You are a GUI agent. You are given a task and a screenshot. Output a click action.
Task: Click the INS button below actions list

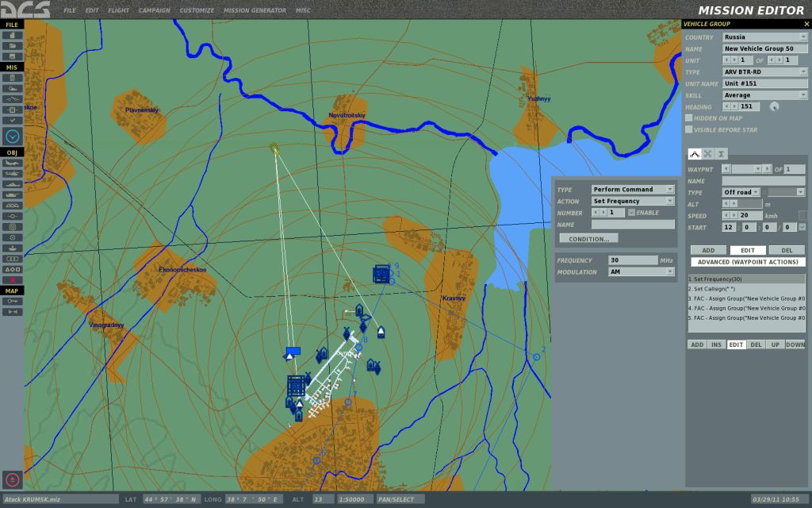coord(716,344)
